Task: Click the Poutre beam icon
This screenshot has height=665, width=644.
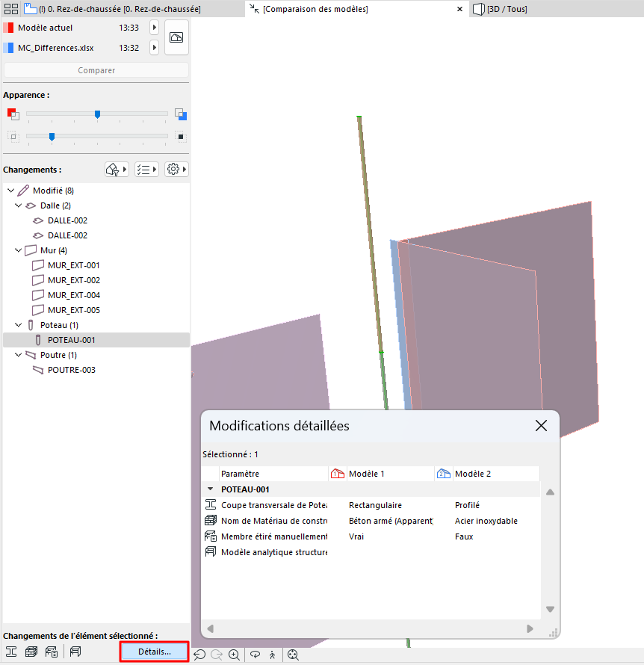Action: 31,355
